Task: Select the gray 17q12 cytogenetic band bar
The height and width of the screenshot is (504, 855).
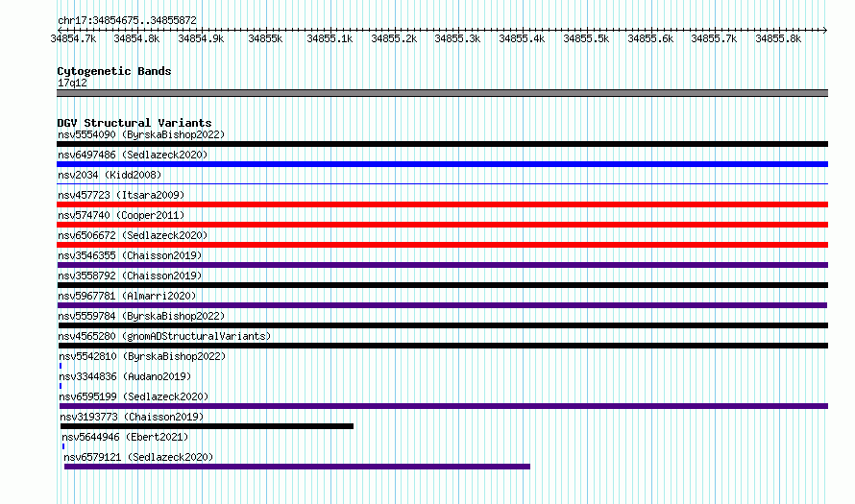Action: pos(442,93)
